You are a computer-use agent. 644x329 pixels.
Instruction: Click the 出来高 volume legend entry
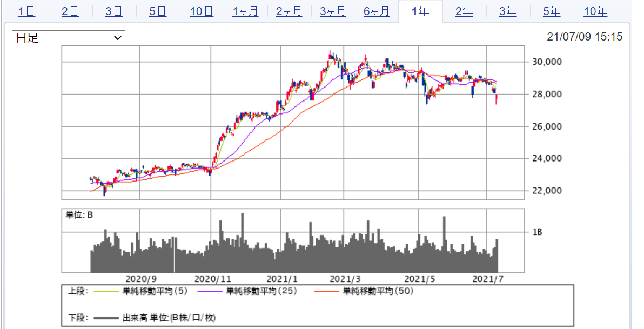[155, 318]
